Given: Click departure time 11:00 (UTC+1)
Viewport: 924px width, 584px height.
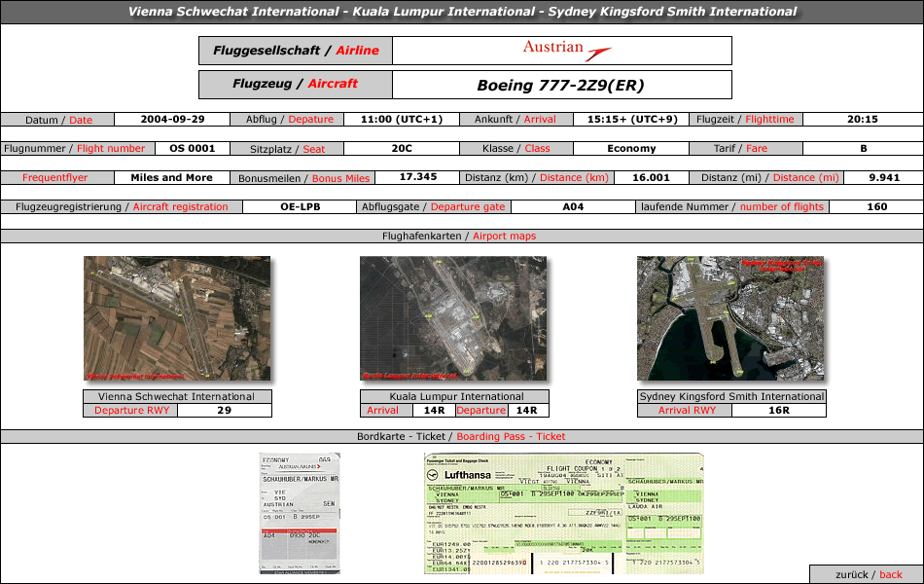Looking at the screenshot, I should [x=402, y=119].
